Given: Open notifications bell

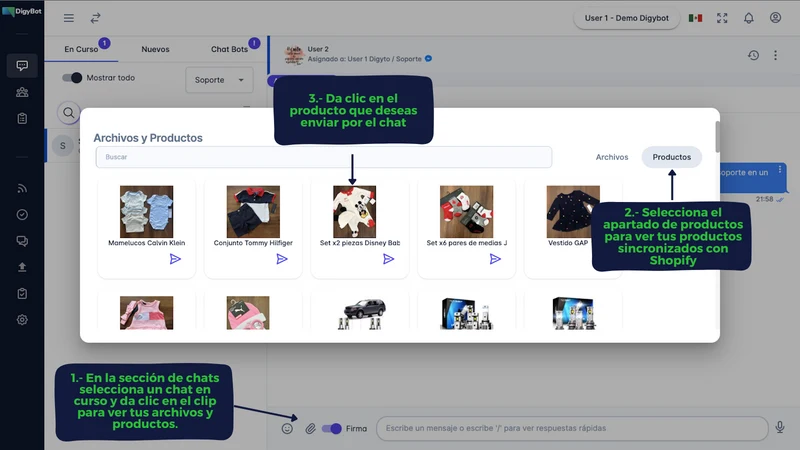Looking at the screenshot, I should tap(748, 18).
